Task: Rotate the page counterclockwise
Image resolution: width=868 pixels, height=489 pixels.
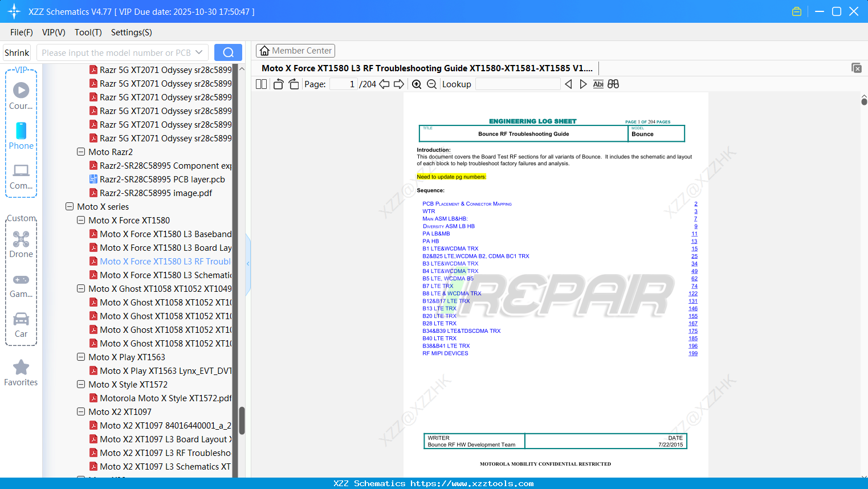Action: click(278, 84)
